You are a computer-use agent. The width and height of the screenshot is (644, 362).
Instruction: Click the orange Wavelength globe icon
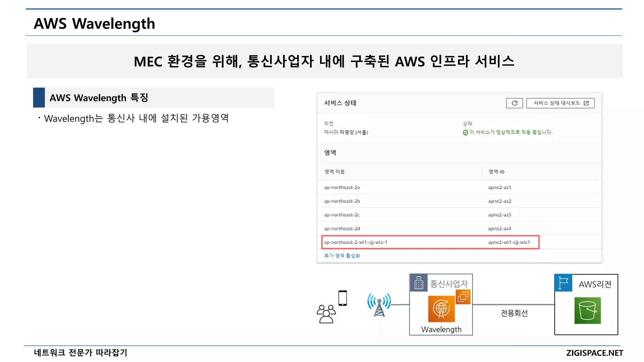pos(441,309)
